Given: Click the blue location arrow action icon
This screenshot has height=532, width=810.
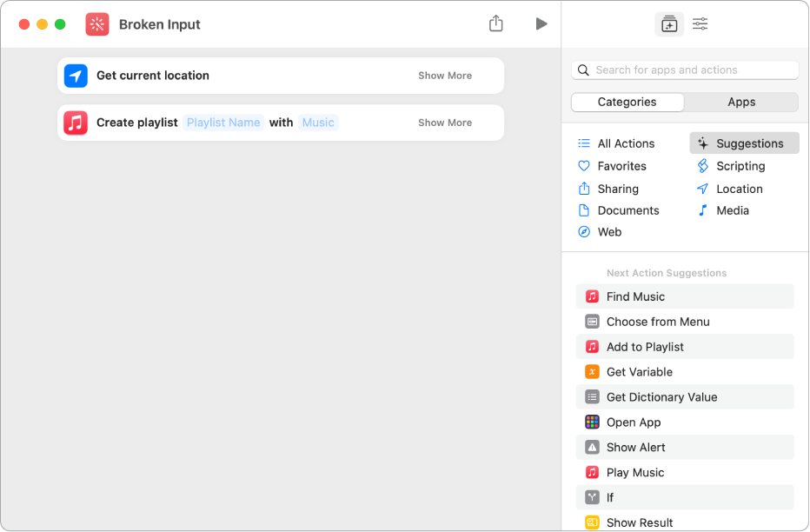Looking at the screenshot, I should tap(76, 76).
